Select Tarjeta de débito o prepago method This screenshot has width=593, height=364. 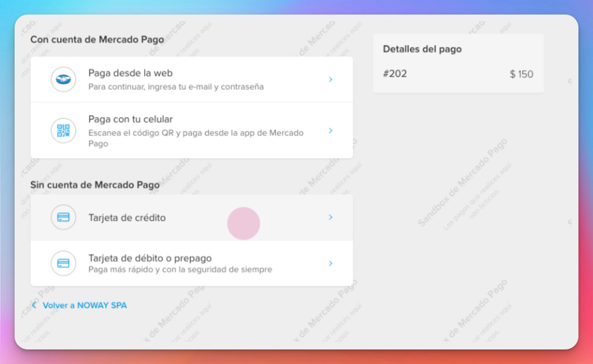coord(192,263)
